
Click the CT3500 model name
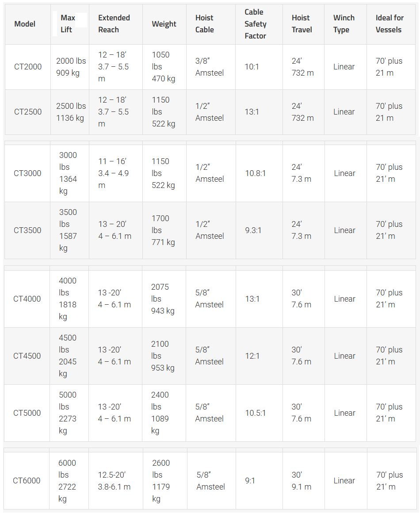click(27, 230)
